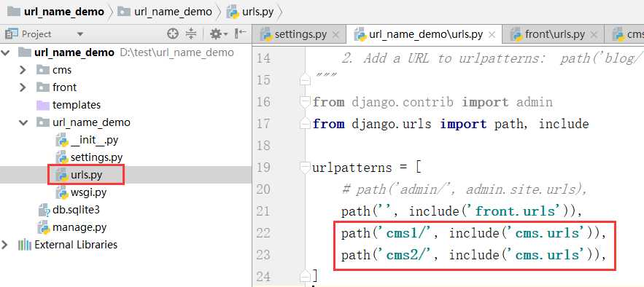Click 'path, include' import names
Viewport: 644px width, 287px height.
pos(542,123)
